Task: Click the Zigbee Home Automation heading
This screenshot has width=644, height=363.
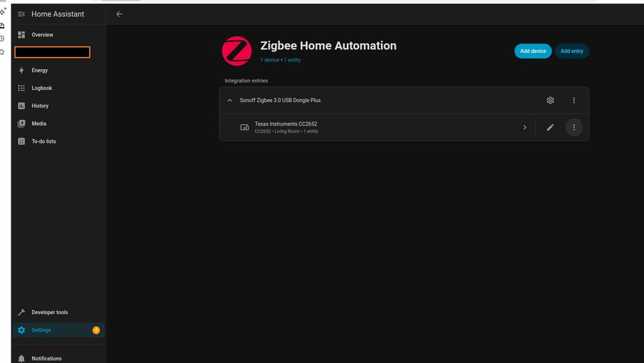Action: [328, 46]
